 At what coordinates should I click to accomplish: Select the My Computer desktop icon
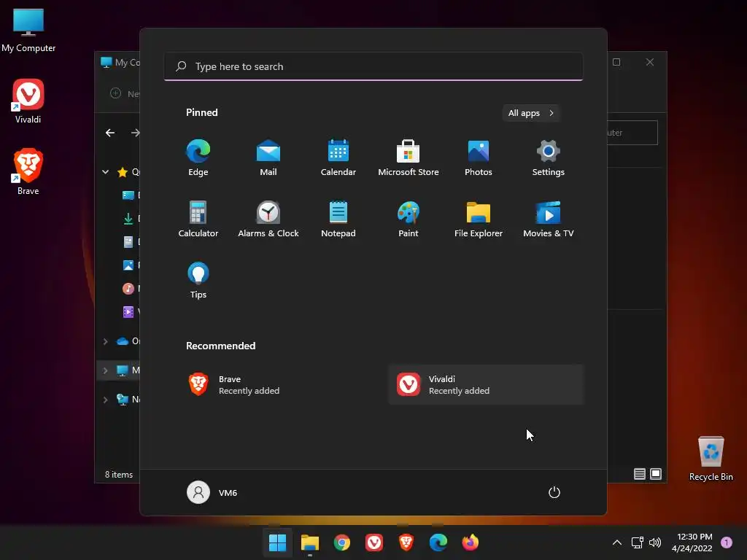(x=28, y=31)
